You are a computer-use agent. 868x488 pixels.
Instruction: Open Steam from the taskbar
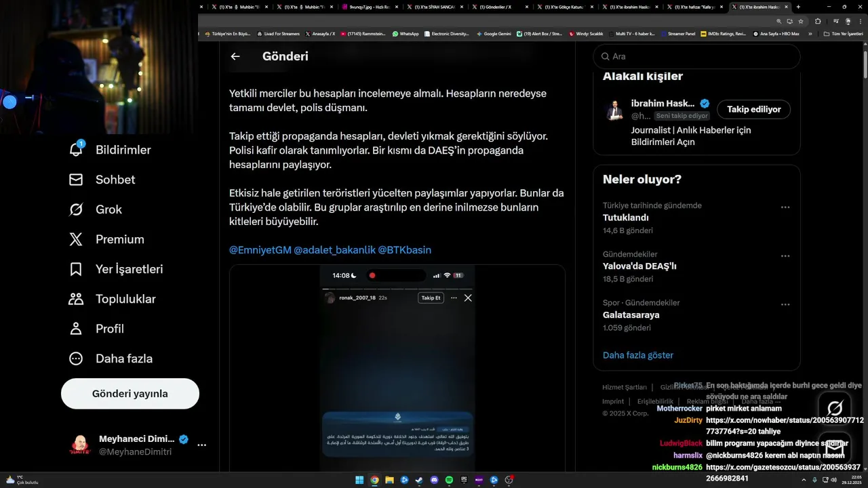point(419,480)
